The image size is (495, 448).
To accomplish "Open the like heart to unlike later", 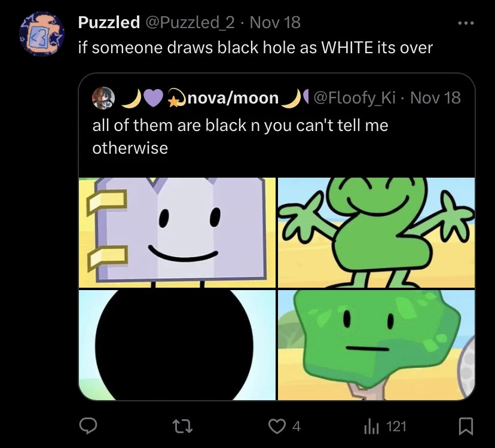I will coord(276,426).
